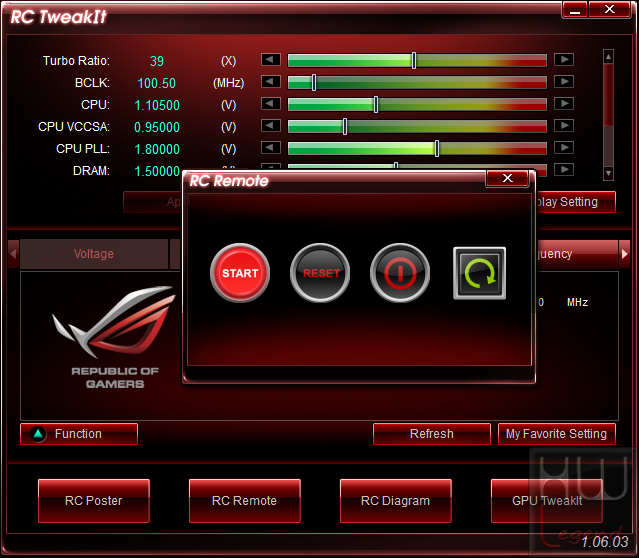639x558 pixels.
Task: Click the partially hidden Display Setting button
Action: point(576,202)
